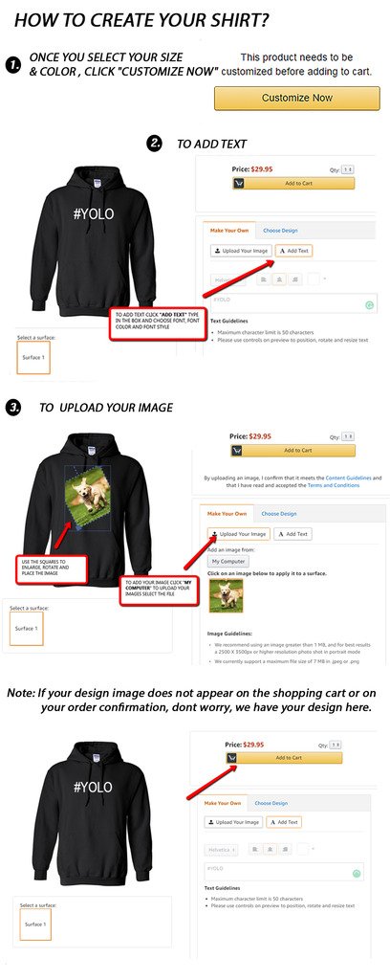The width and height of the screenshot is (390, 980).
Task: Click the yellow Customize Now button
Action: pos(297,99)
